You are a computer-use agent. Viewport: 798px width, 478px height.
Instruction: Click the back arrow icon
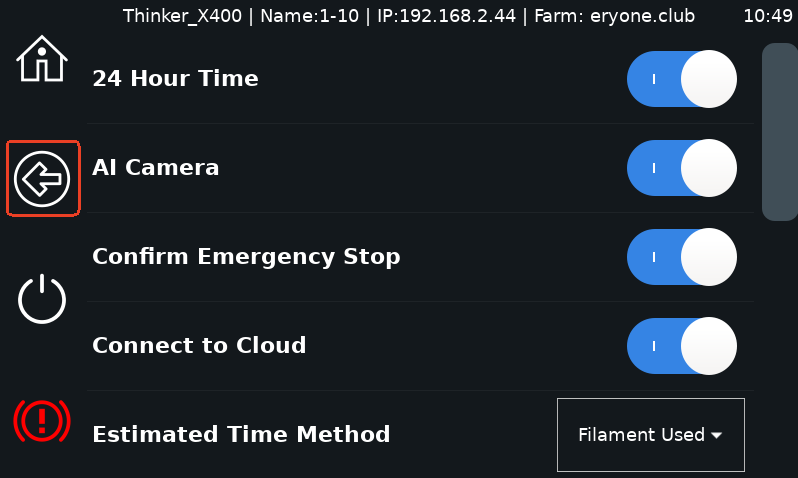[42, 179]
